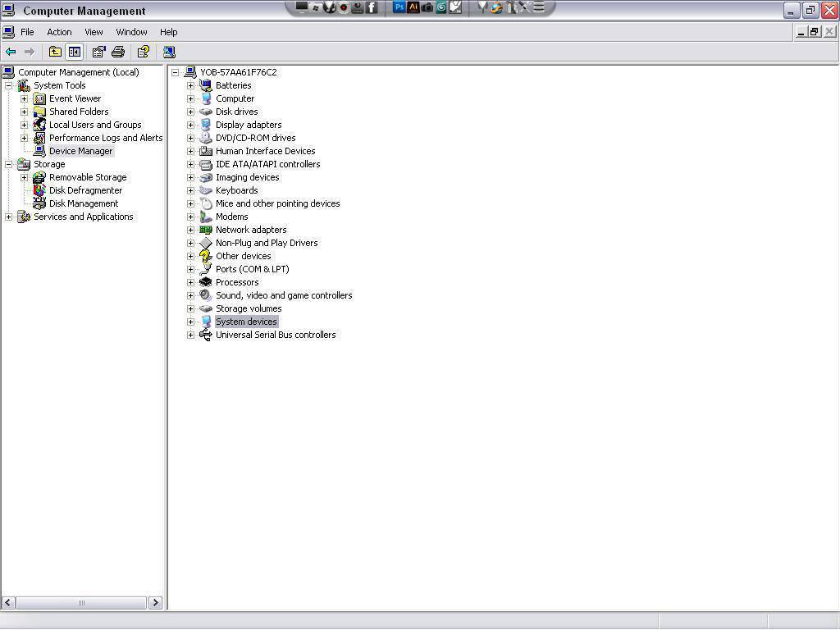The width and height of the screenshot is (840, 630).
Task: Select Computer Management (Local) root
Action: (78, 72)
